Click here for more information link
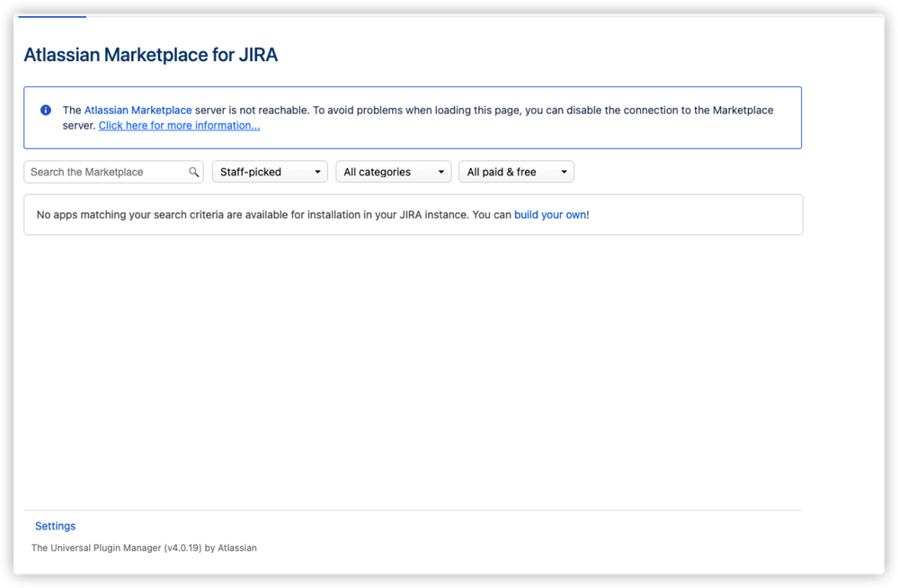The width and height of the screenshot is (898, 588). click(179, 126)
